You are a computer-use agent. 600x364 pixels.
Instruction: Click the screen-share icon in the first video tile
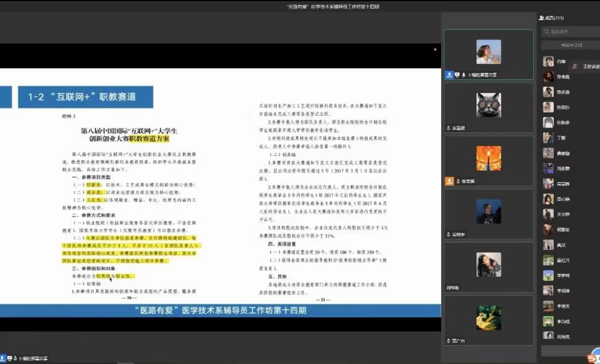(457, 75)
